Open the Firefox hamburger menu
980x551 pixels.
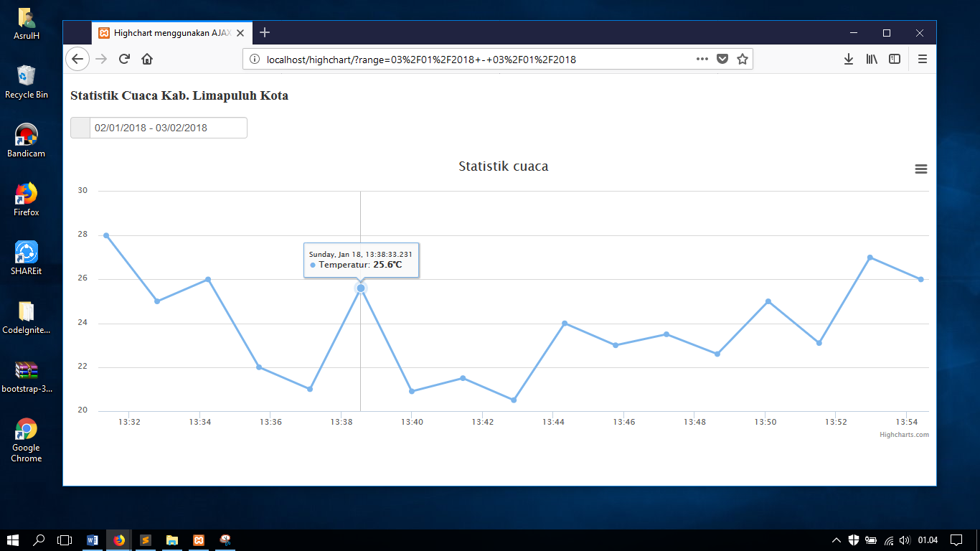pos(922,59)
